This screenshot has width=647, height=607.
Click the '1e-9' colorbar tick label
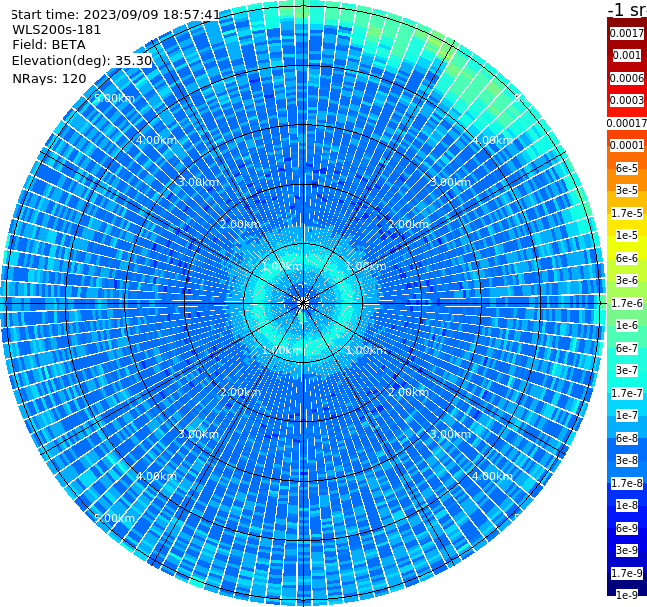point(627,595)
